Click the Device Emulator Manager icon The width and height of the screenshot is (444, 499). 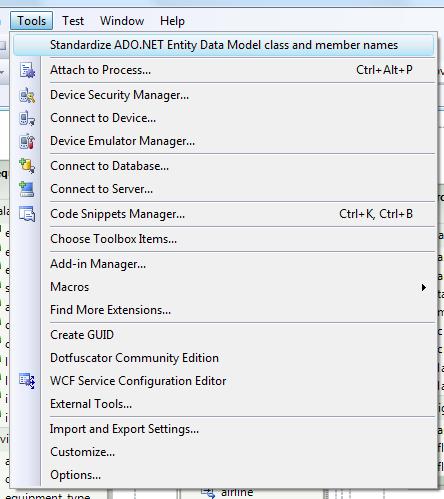(x=27, y=141)
